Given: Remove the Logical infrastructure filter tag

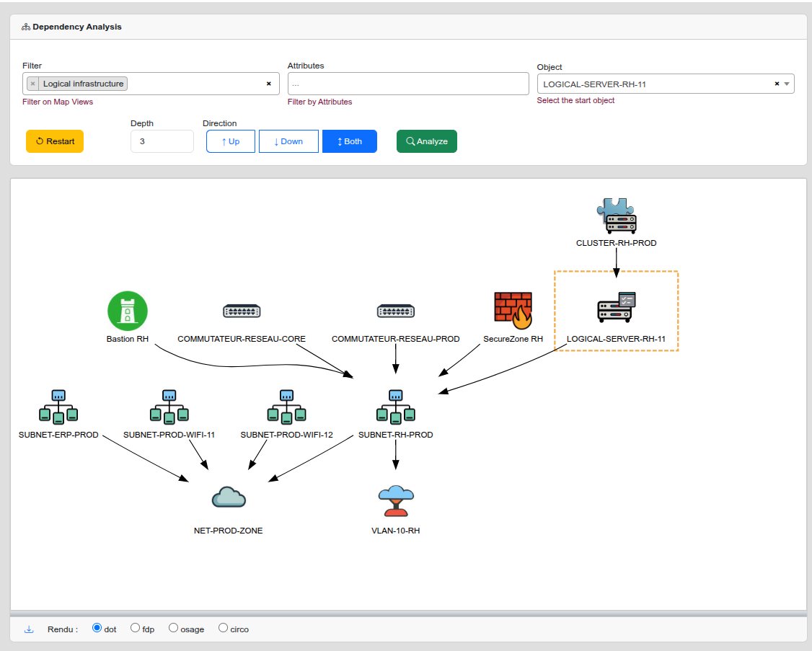Looking at the screenshot, I should point(33,84).
